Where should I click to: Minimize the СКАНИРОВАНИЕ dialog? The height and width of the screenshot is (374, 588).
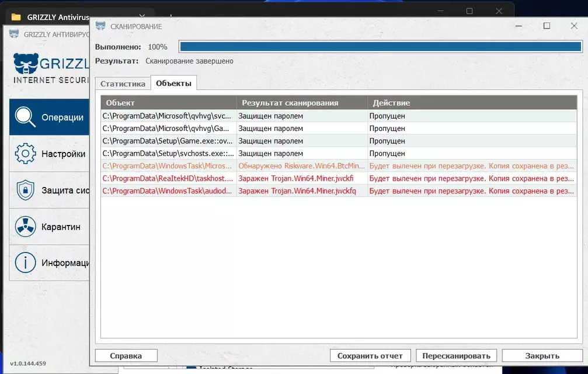[x=519, y=26]
